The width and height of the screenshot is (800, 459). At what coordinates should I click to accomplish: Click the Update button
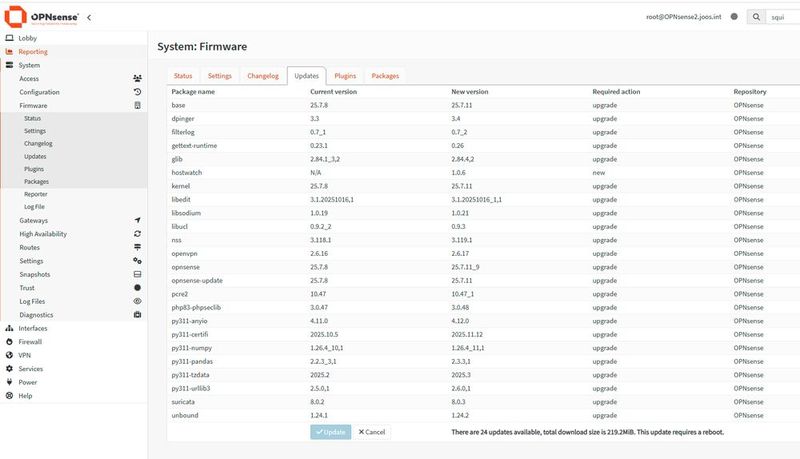coord(331,432)
